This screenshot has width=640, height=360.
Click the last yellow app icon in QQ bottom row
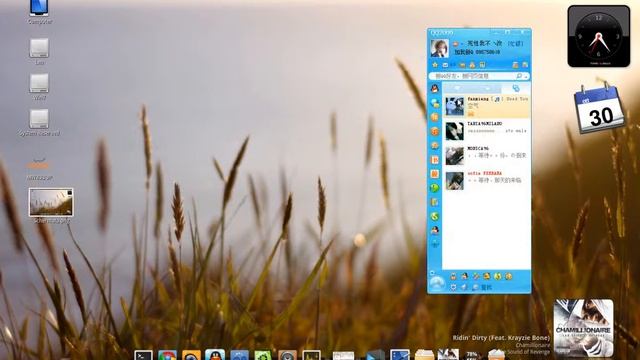509,276
